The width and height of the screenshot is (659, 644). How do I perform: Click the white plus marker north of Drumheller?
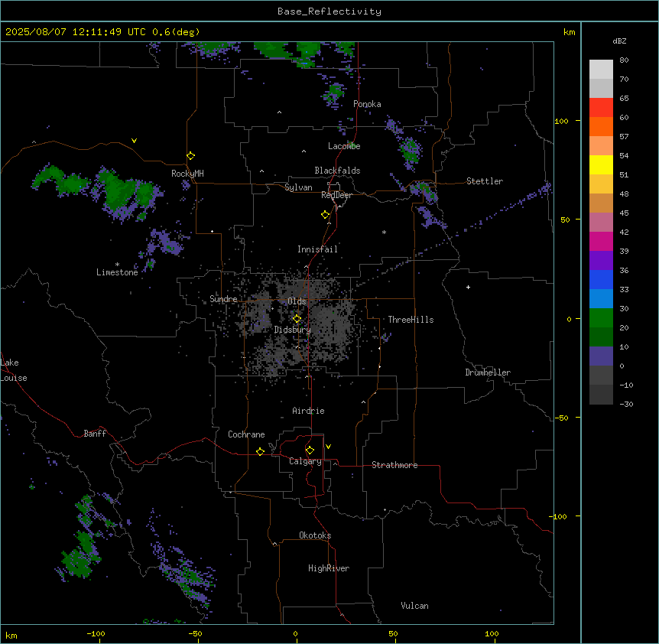(468, 287)
